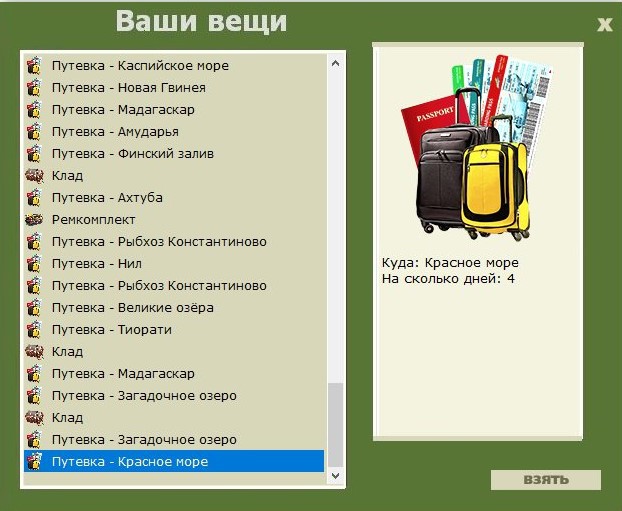Select the voucher icon for Великие озёра
Viewport: 622px width, 511px height.
click(x=34, y=307)
